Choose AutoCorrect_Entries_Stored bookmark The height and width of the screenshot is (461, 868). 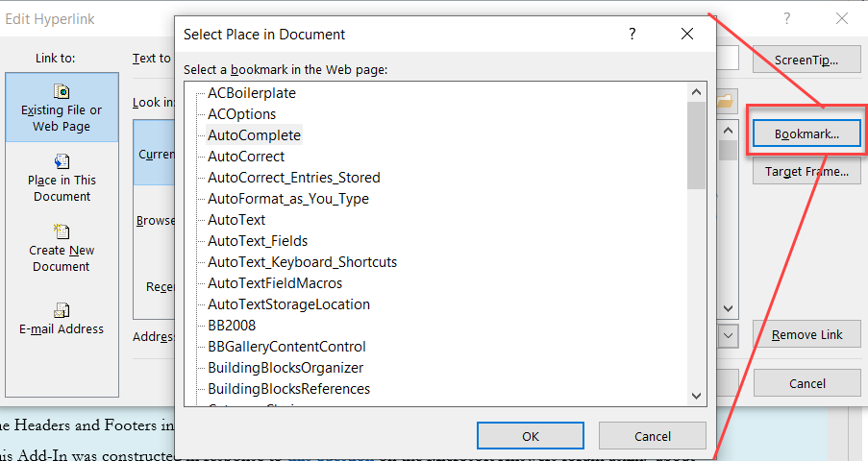point(293,178)
